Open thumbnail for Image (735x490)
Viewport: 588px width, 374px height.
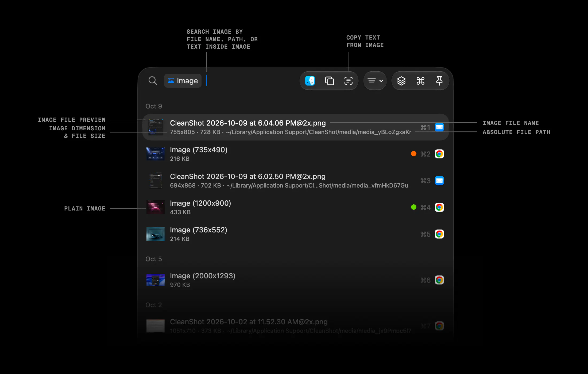tap(156, 154)
